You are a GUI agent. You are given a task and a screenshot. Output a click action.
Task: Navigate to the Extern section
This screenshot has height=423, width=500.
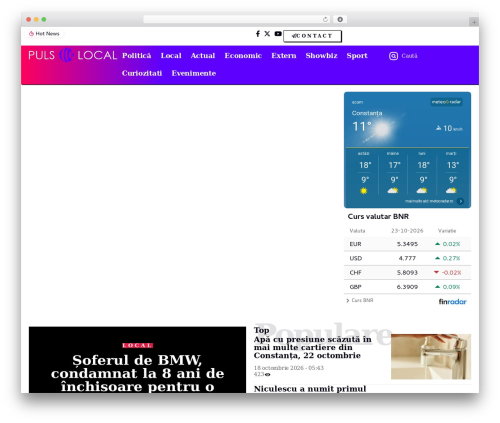click(284, 56)
